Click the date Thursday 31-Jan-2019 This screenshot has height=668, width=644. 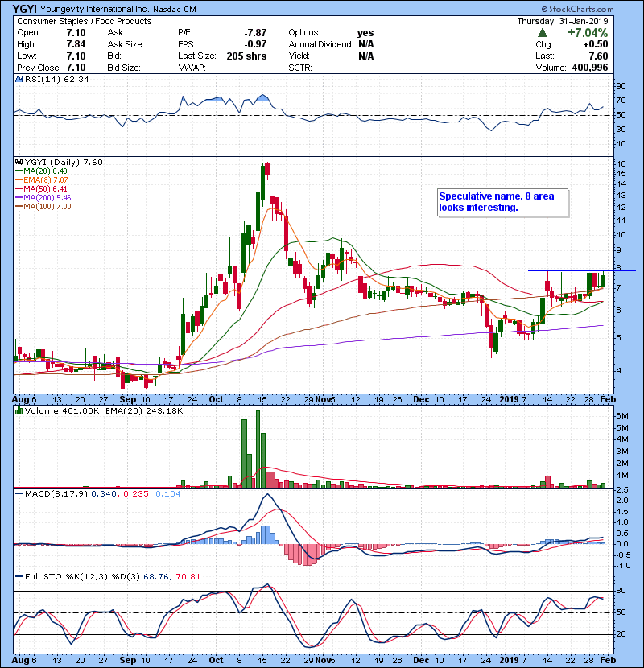[x=563, y=21]
